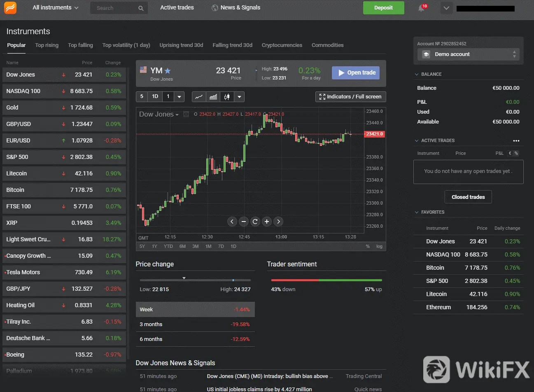Go to Active trades in the top menu
The width and height of the screenshot is (534, 392).
pos(177,7)
